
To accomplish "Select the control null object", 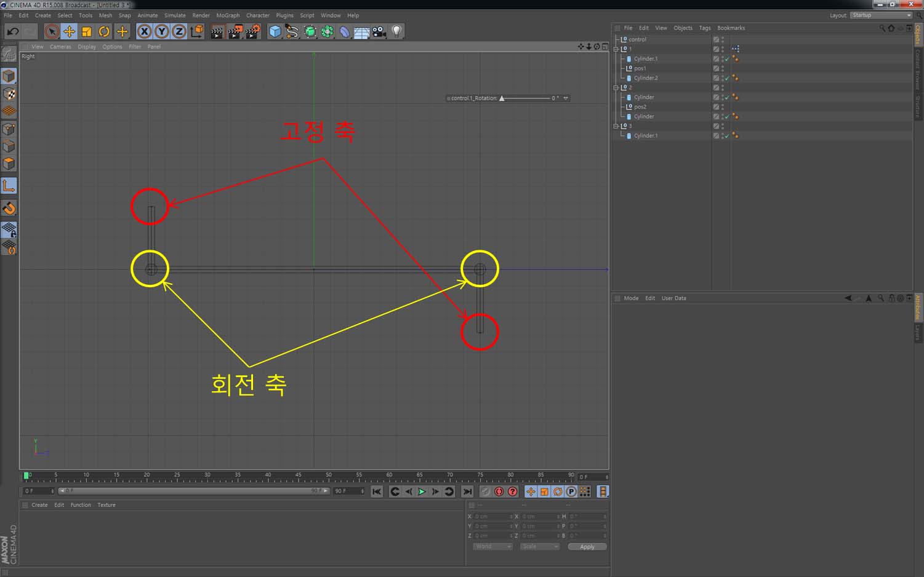I will click(637, 39).
